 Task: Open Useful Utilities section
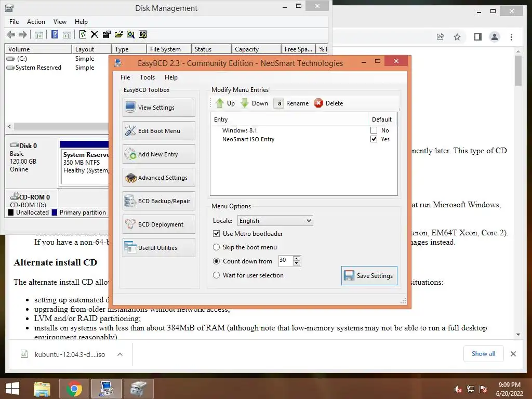click(159, 248)
